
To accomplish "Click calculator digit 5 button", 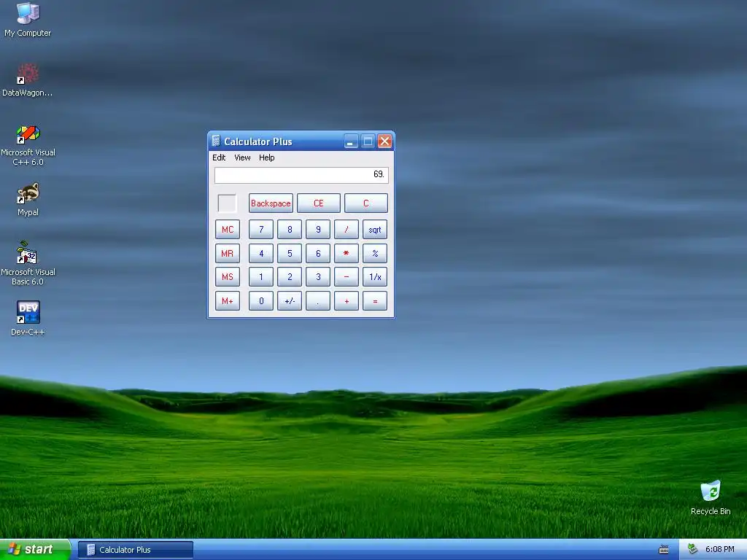I will [x=290, y=253].
